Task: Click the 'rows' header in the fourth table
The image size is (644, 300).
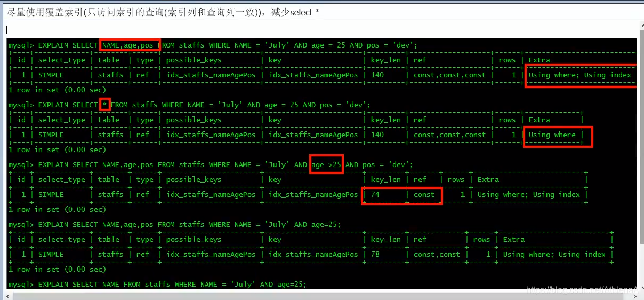Action: point(482,240)
